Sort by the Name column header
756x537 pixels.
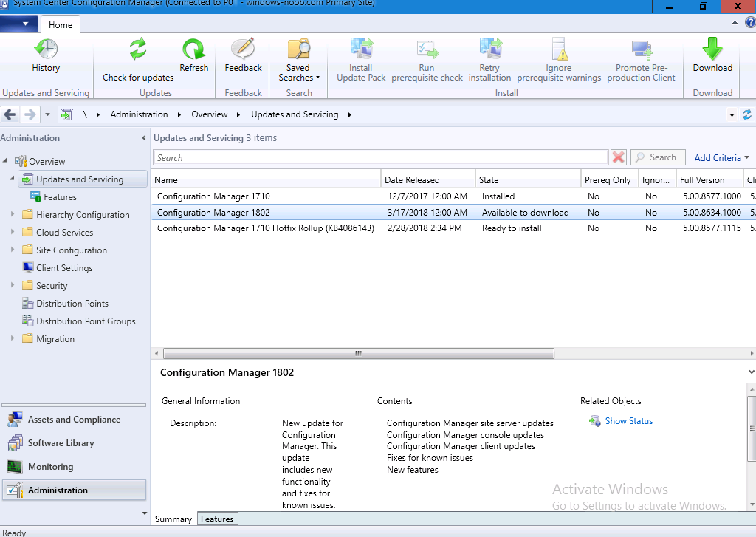266,180
